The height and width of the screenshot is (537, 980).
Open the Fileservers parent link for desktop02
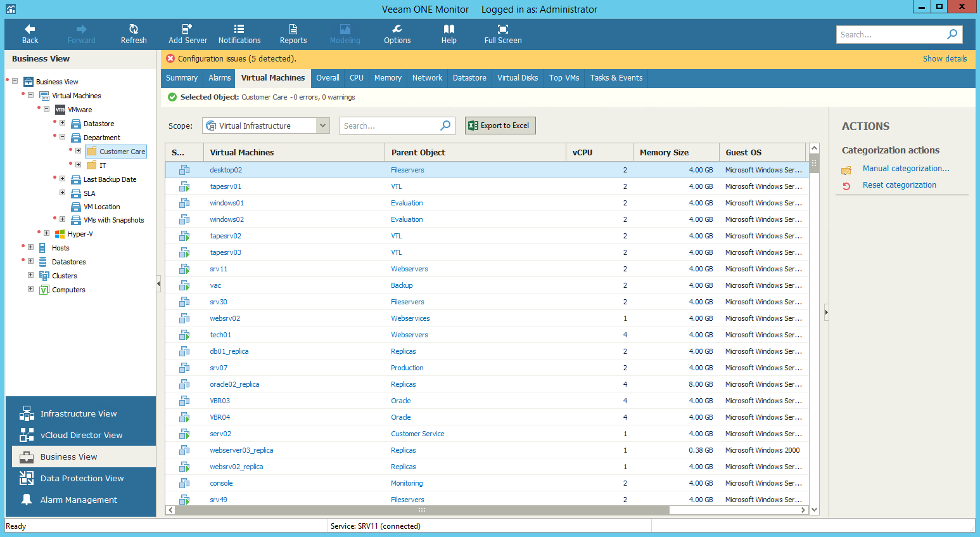point(407,170)
